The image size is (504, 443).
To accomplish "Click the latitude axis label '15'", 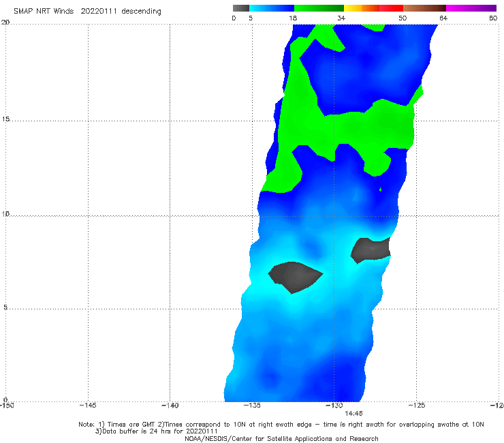I will coord(5,119).
